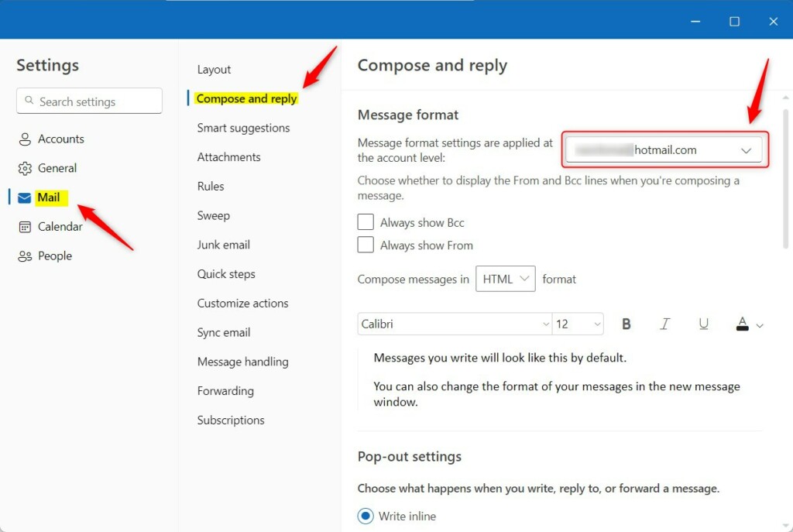Select the Write inline radio button
This screenshot has width=793, height=532.
[x=365, y=516]
